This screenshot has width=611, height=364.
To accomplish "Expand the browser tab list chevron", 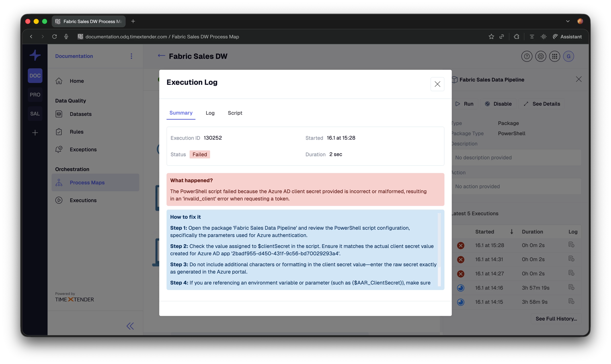I will pyautogui.click(x=567, y=21).
